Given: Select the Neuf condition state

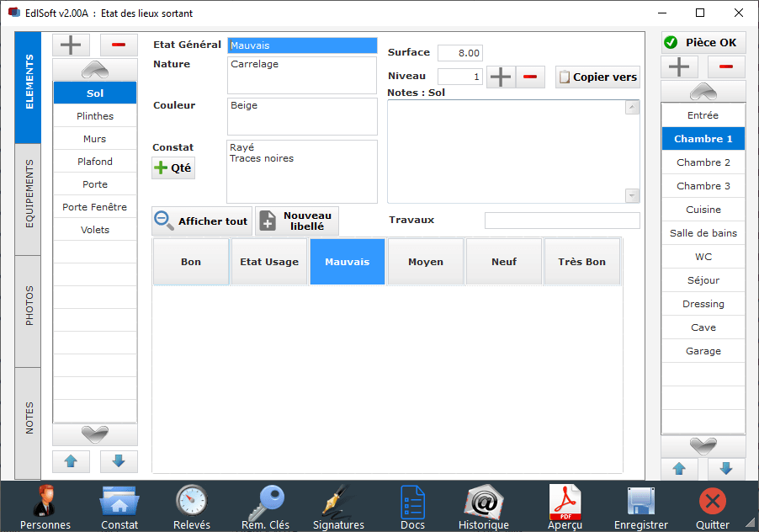Looking at the screenshot, I should [503, 261].
